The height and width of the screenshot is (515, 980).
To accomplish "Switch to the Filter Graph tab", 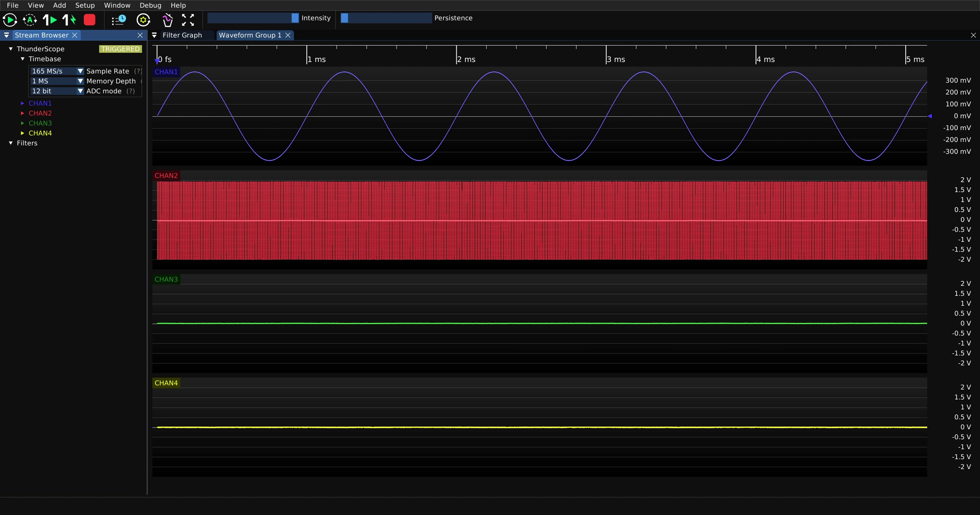I will [182, 35].
